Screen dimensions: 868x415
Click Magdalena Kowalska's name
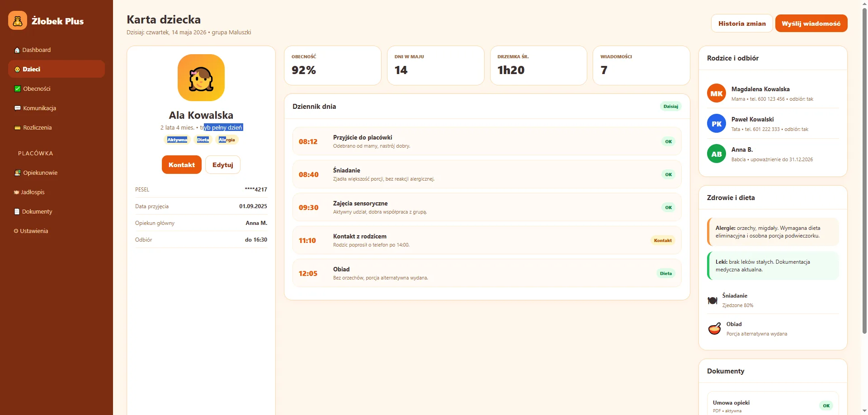point(760,89)
